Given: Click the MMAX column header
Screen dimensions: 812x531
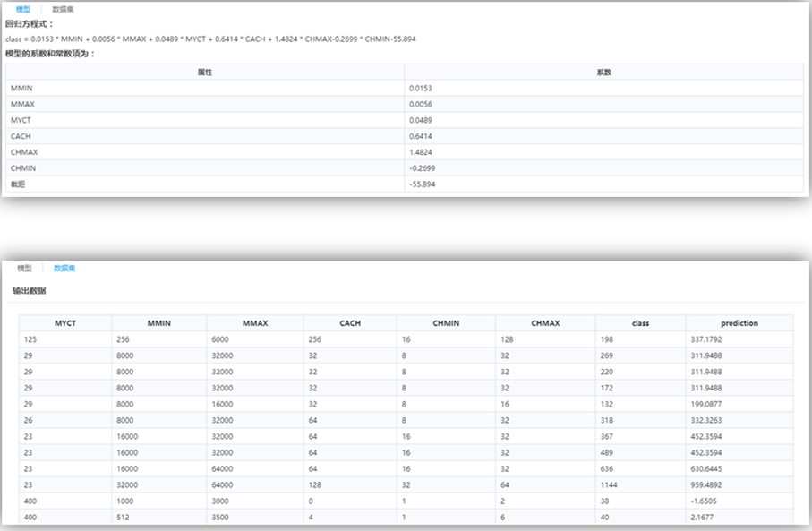Looking at the screenshot, I should [254, 323].
